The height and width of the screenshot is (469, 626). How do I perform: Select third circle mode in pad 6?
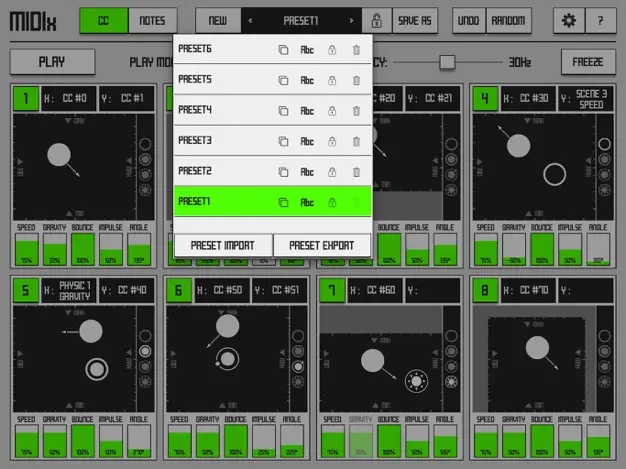coord(298,366)
